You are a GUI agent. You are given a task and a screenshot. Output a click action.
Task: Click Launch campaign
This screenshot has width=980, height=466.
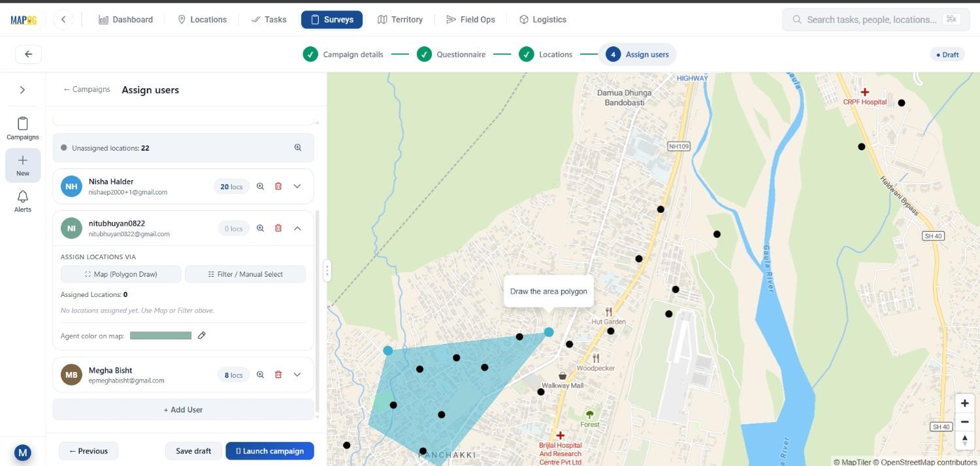270,451
